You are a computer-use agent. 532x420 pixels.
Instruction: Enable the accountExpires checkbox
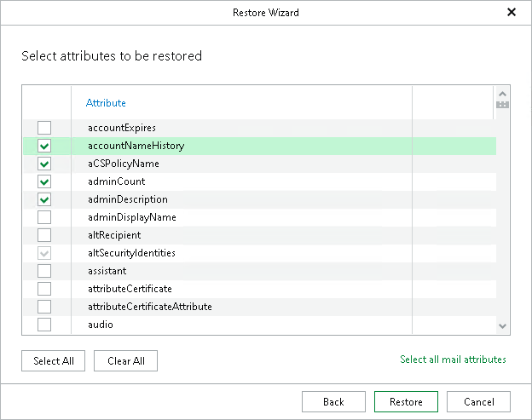(x=44, y=128)
